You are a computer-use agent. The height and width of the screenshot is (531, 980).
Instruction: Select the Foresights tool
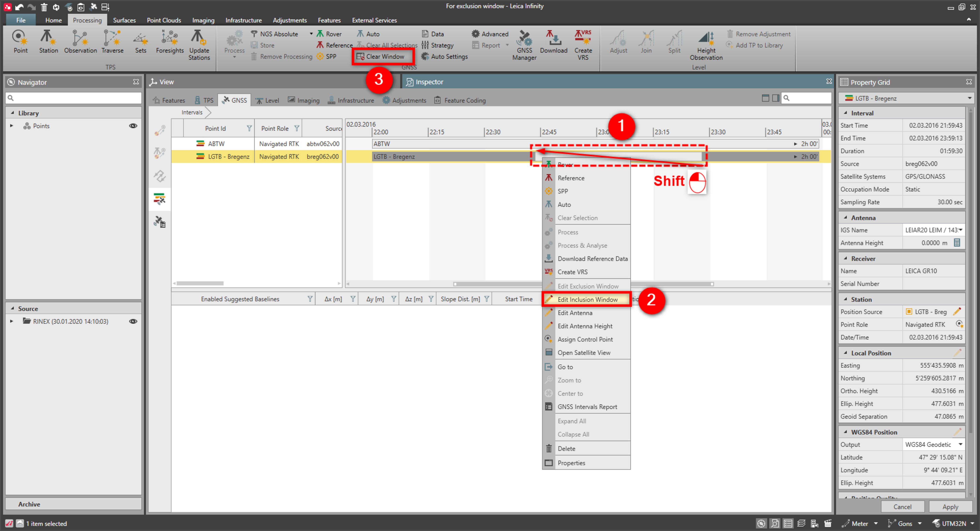click(x=170, y=42)
